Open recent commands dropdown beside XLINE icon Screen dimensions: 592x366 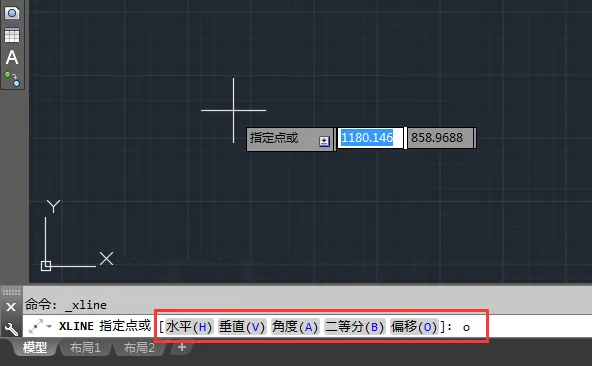coord(49,326)
